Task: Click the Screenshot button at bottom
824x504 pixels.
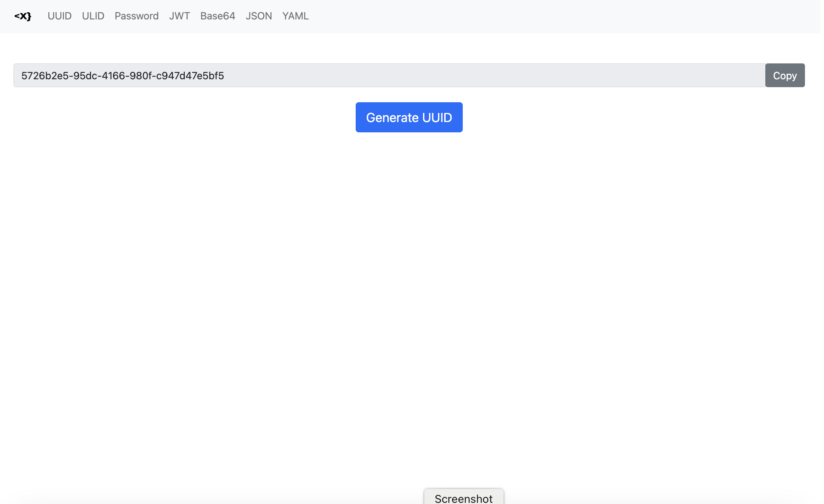Action: point(464,497)
